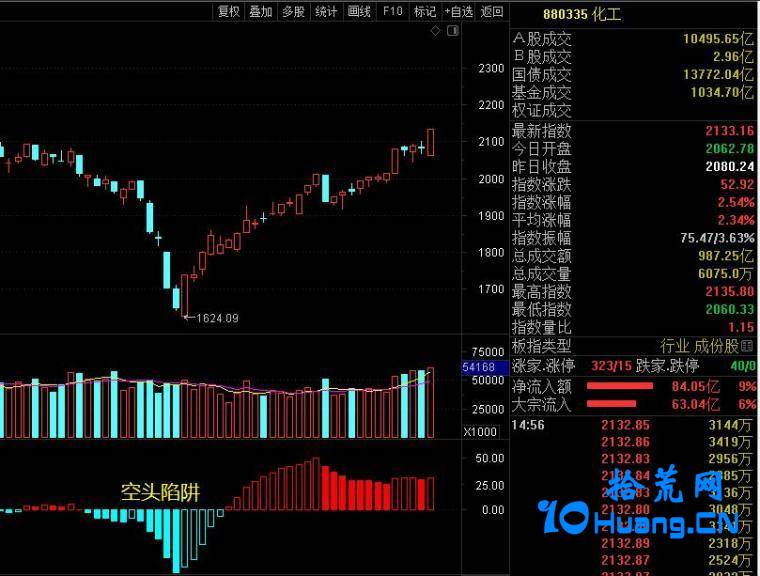Viewport: 760px width, 576px height.
Task: Click the 权证成交 row label
Action: click(541, 111)
